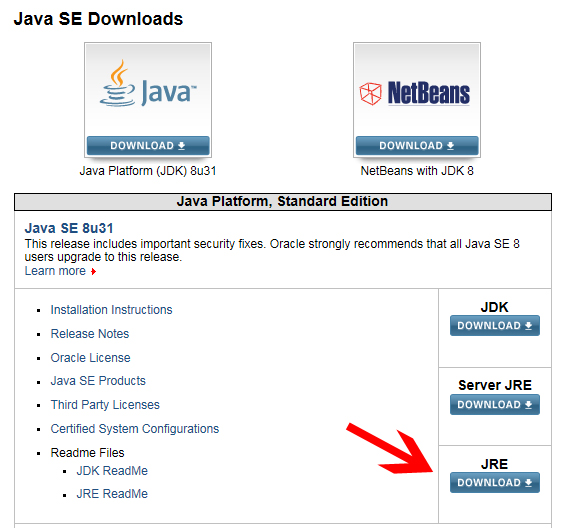Screen dimensions: 562x528
Task: Click the Java SE 8u31 heading
Action: coord(69,228)
